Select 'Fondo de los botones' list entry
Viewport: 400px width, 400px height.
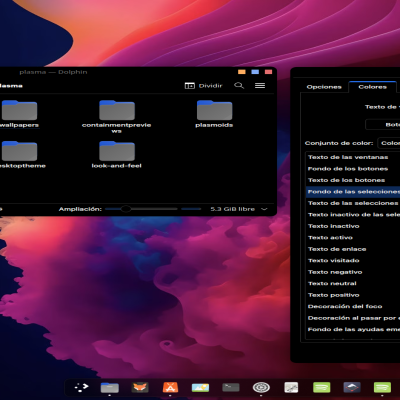pos(353,169)
